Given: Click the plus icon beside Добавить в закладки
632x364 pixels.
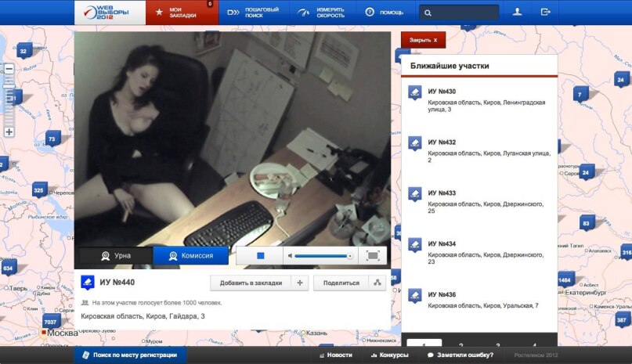Looking at the screenshot, I should tap(300, 283).
